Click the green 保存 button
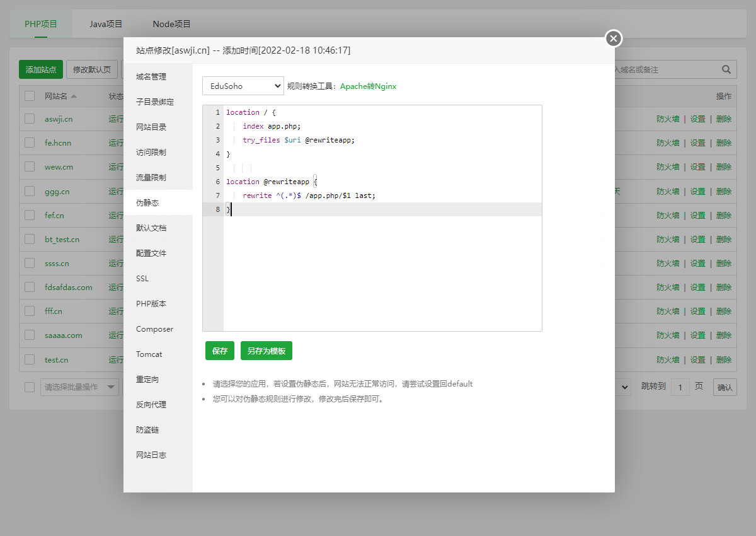The height and width of the screenshot is (536, 756). click(x=220, y=351)
